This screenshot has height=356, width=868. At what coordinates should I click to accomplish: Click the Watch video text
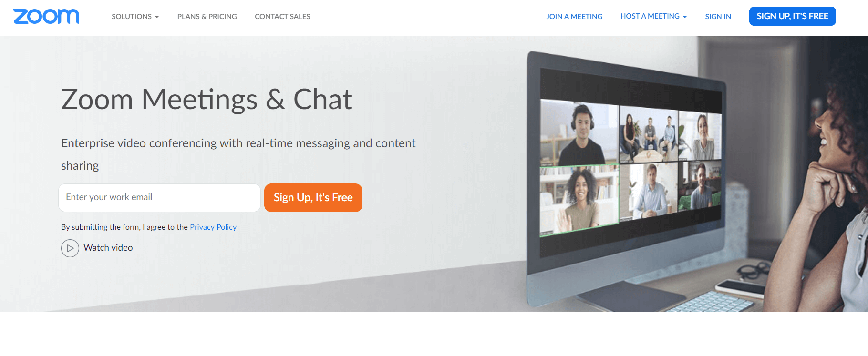pos(108,248)
